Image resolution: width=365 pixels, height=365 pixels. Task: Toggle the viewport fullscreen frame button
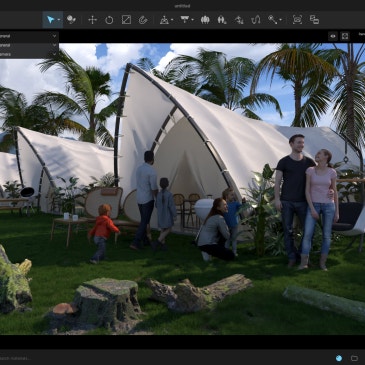pos(345,36)
